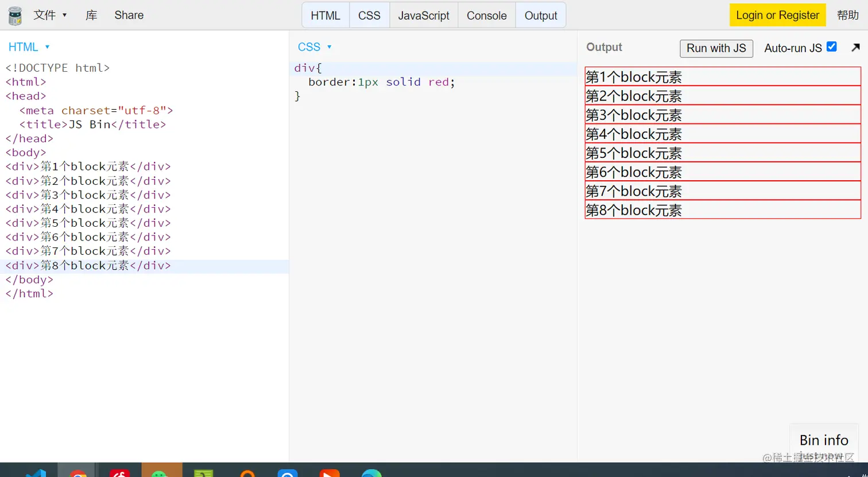This screenshot has height=477, width=868.
Task: Toggle the CSS panel tab
Action: [x=369, y=15]
